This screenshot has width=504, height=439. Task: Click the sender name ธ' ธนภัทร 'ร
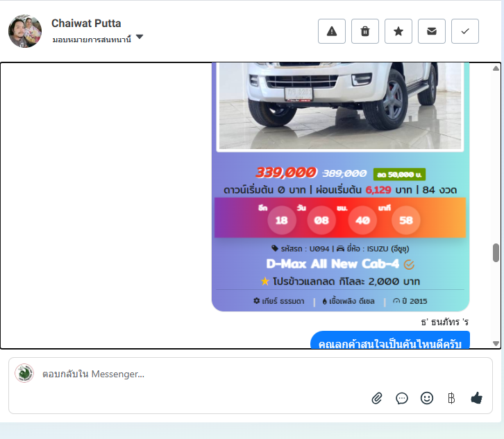(445, 322)
